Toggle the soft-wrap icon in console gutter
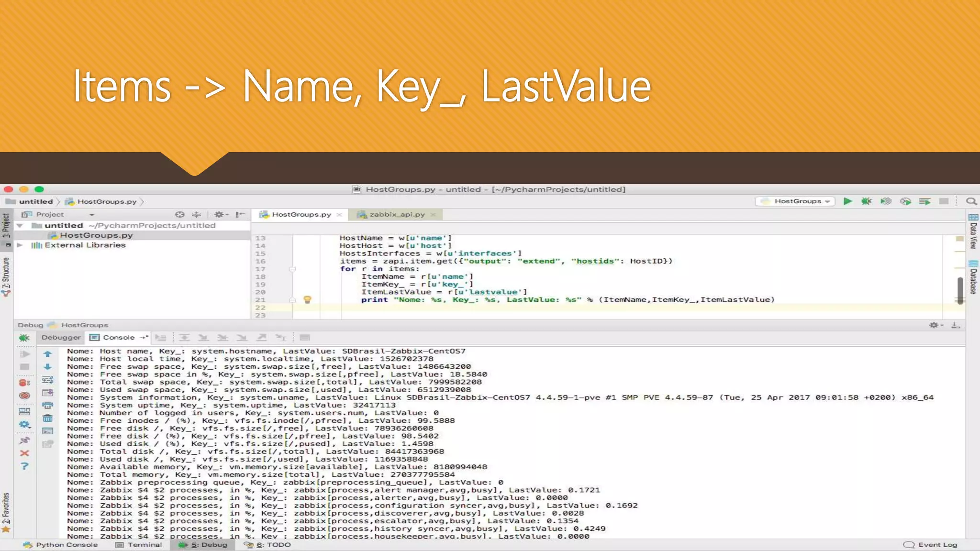 coord(48,380)
